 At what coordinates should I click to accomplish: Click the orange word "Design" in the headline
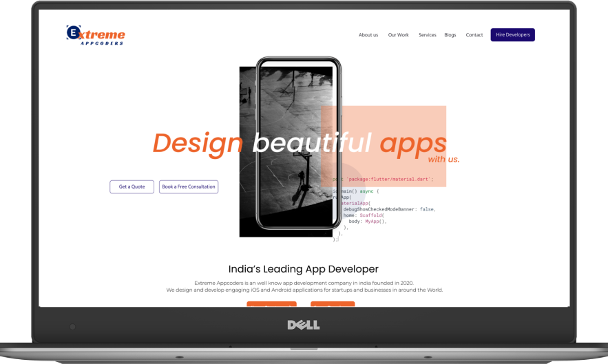[x=198, y=143]
